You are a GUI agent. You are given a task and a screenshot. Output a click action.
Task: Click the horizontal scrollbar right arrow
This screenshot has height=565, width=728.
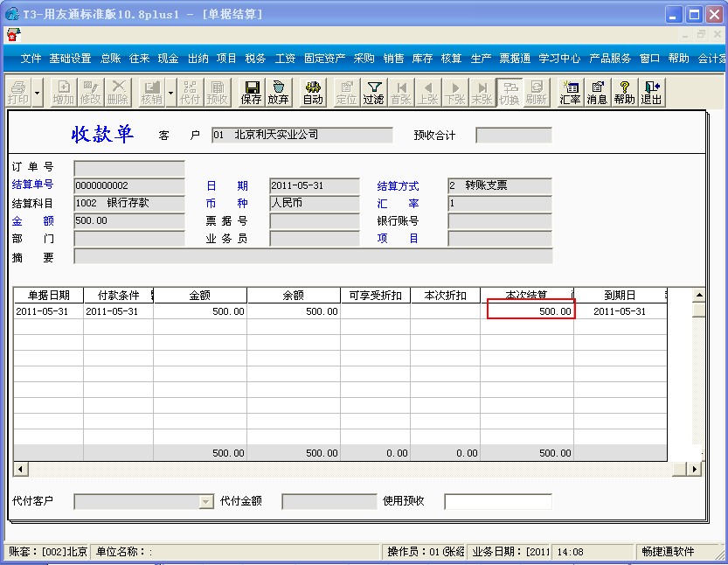coord(694,469)
